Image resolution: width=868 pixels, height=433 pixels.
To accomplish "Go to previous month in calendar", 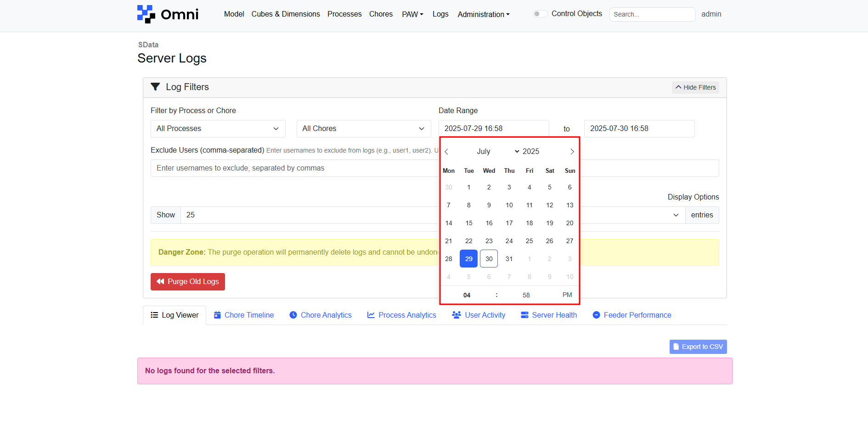I will coord(446,152).
